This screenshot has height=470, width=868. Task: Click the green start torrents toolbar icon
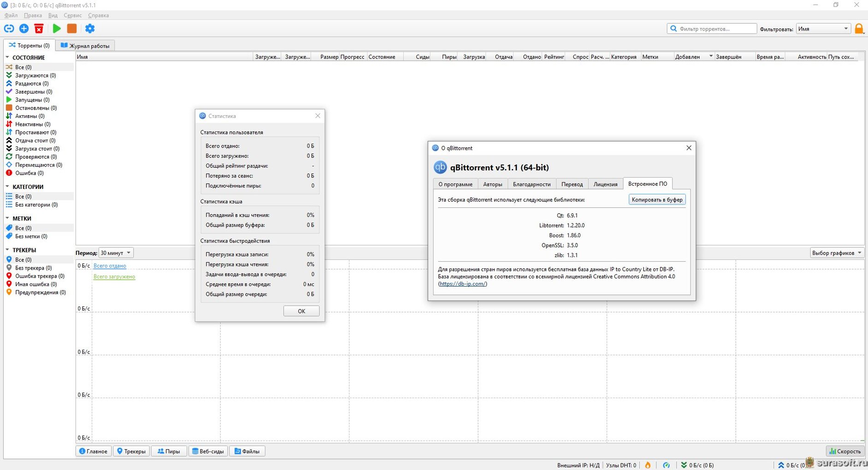(x=57, y=29)
